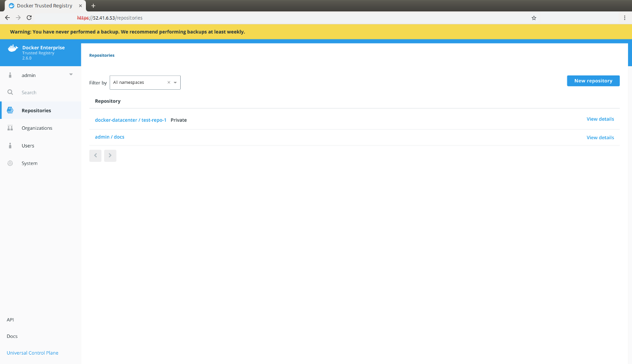Click the Organizations sidebar icon
632x364 pixels.
10,128
